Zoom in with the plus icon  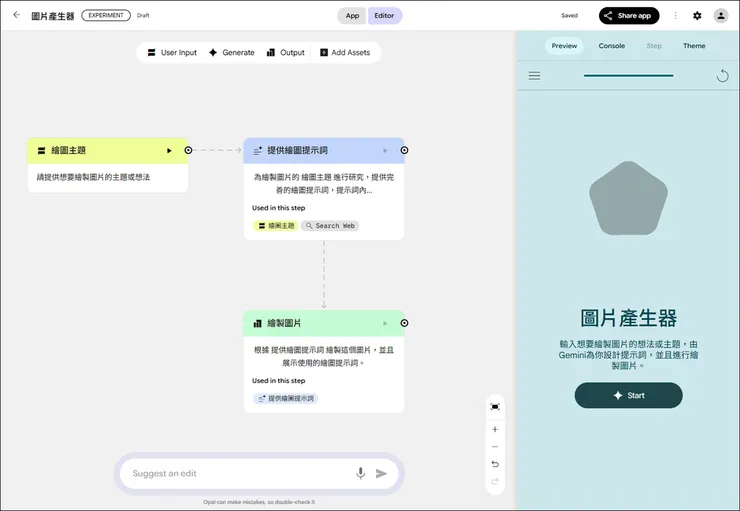(495, 429)
